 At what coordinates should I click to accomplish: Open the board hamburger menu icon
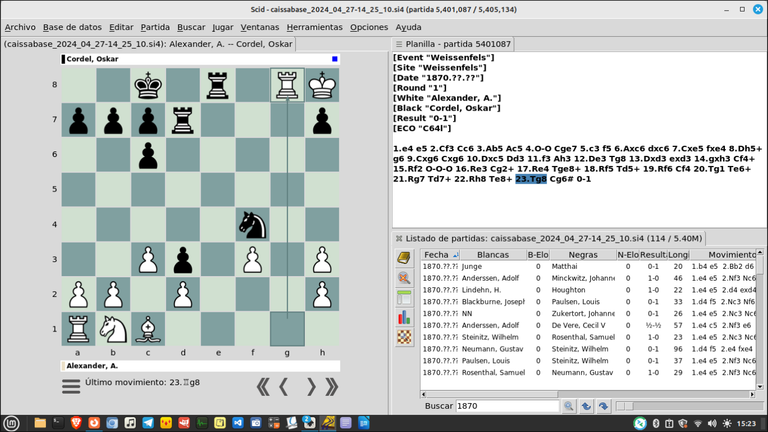click(71, 386)
